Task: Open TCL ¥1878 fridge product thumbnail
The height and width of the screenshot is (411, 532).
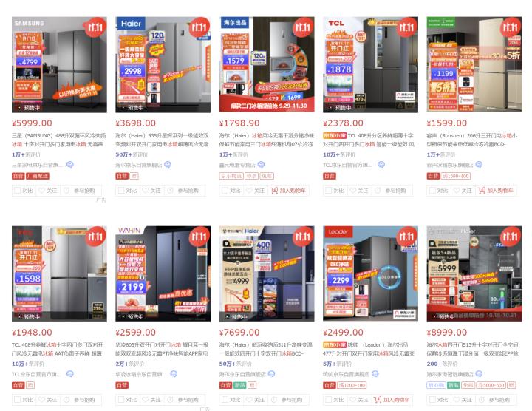Action: [x=370, y=64]
